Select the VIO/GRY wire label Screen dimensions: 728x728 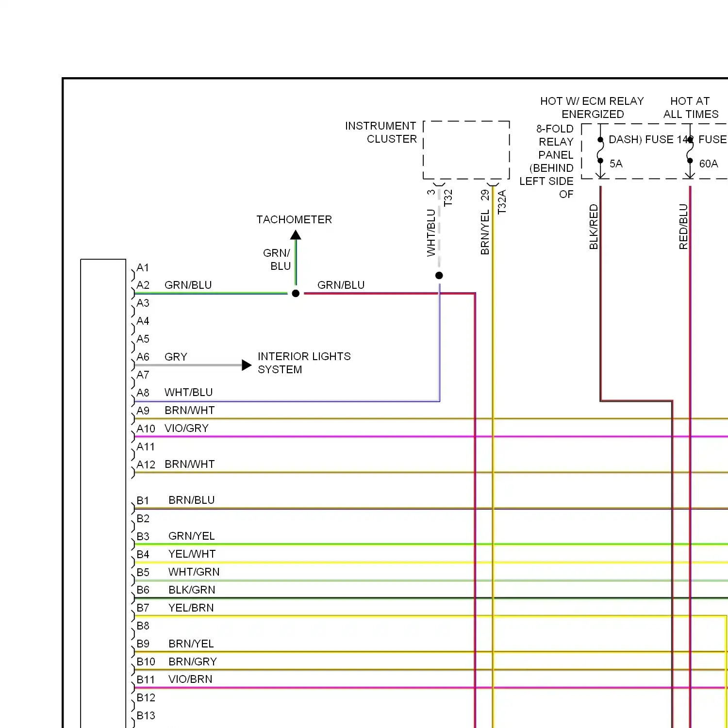click(187, 429)
